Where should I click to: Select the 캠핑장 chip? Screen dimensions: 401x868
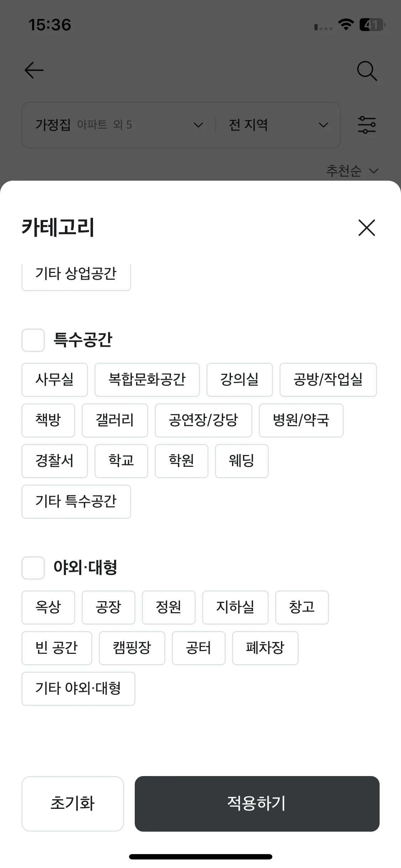pyautogui.click(x=132, y=648)
